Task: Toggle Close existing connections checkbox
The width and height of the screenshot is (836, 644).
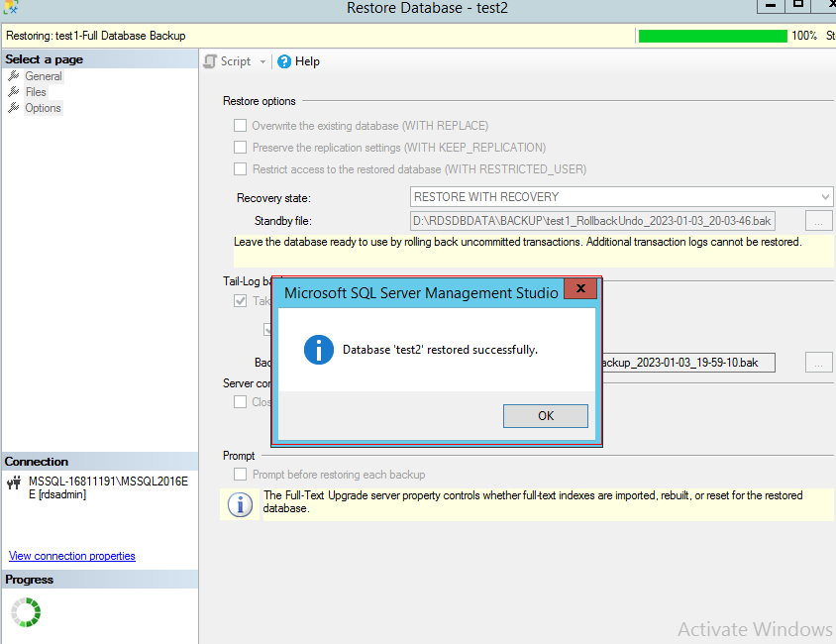Action: (x=241, y=402)
